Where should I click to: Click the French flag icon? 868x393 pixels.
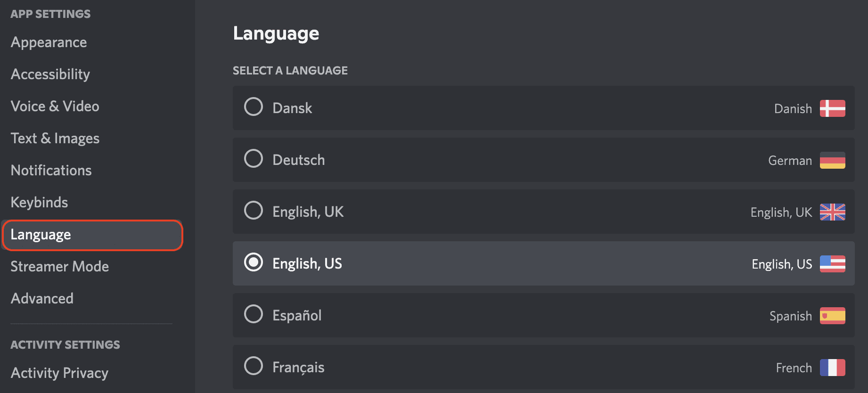832,367
